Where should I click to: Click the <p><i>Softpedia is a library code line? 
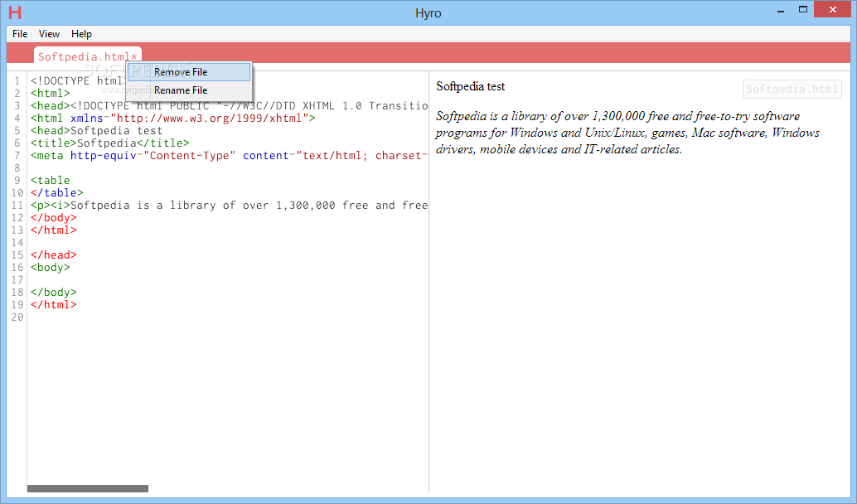(229, 206)
